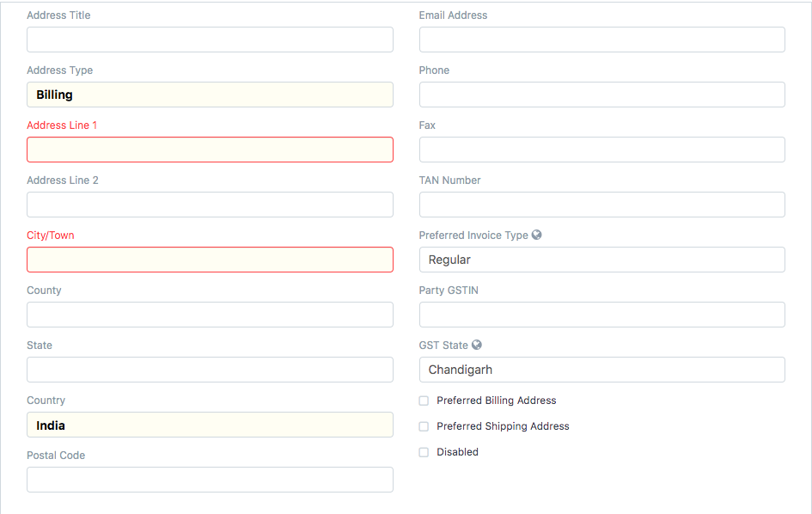Tick Preferred Shipping Address checkbox
This screenshot has height=514, width=812.
[x=424, y=426]
